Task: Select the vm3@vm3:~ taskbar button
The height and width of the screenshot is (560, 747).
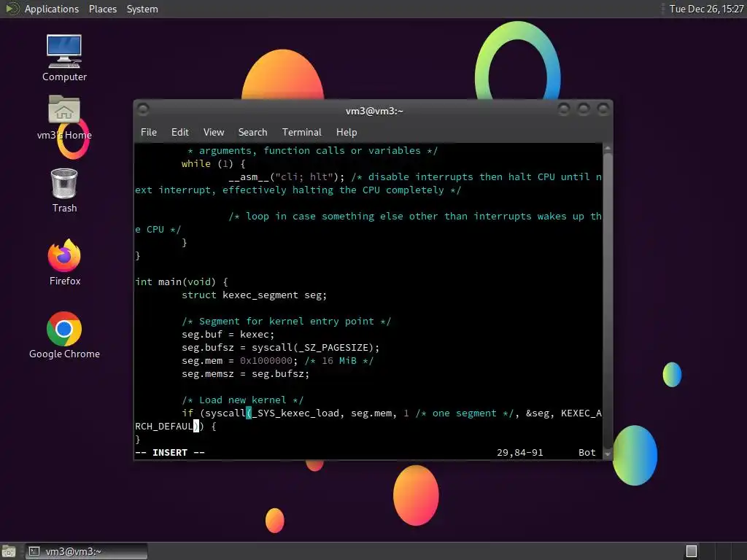Action: click(x=86, y=551)
